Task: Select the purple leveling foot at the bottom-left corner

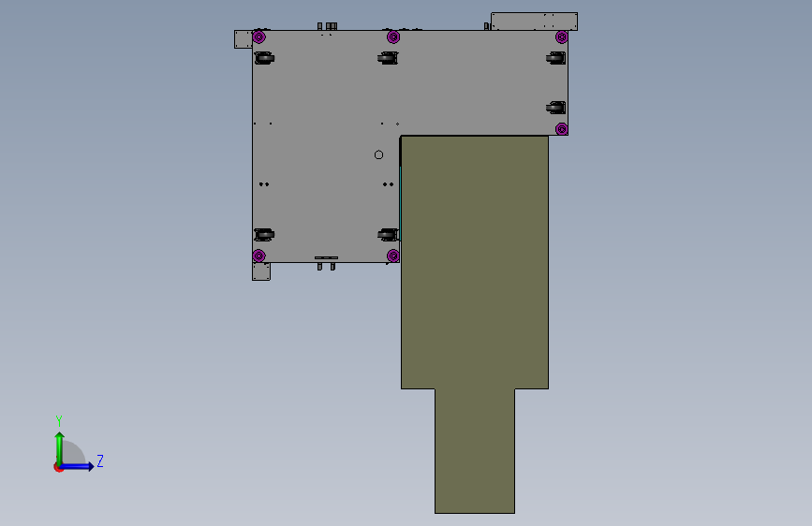Action: [x=258, y=256]
